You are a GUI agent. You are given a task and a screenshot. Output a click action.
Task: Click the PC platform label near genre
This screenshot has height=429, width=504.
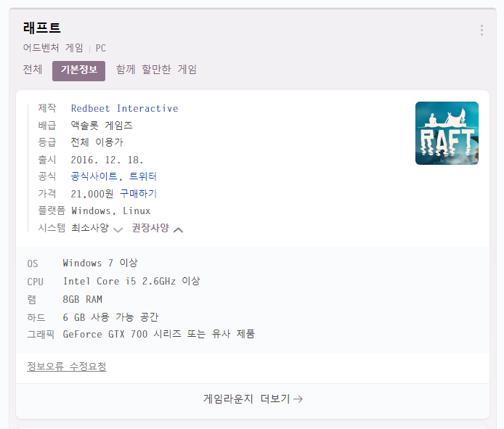(x=101, y=48)
